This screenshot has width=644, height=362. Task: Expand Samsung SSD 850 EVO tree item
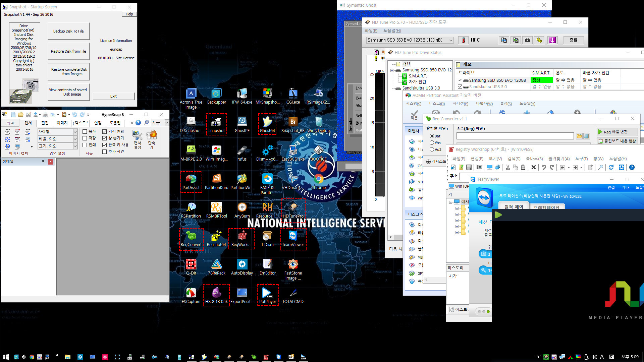point(393,70)
